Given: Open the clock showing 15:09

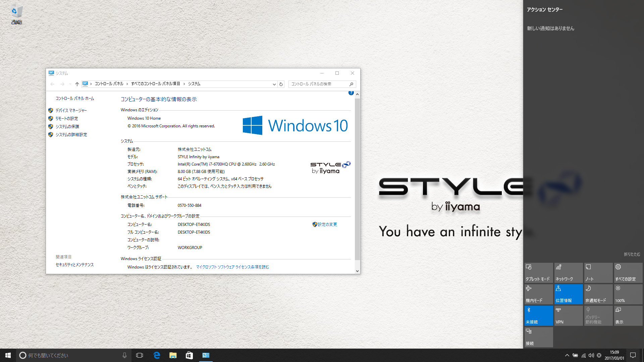Looking at the screenshot, I should pos(614,355).
